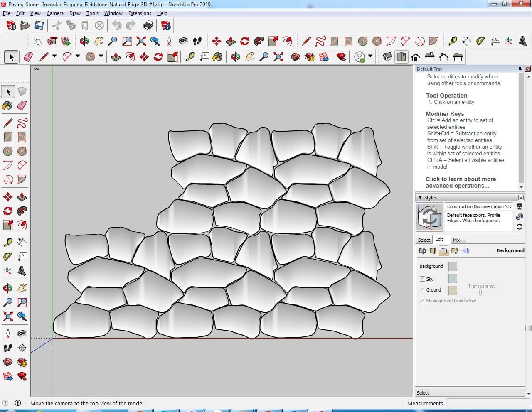Enable the Sky checkbox
Image resolution: width=532 pixels, height=412 pixels.
point(422,279)
